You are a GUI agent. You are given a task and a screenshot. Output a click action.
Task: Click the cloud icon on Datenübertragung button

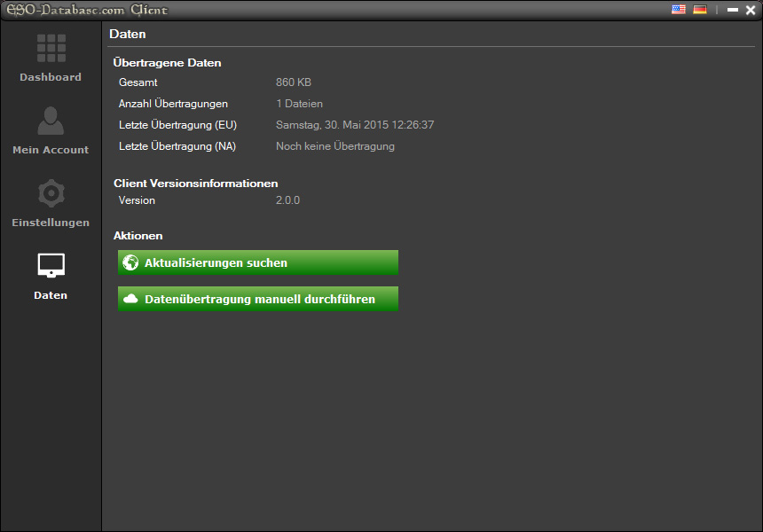point(130,299)
